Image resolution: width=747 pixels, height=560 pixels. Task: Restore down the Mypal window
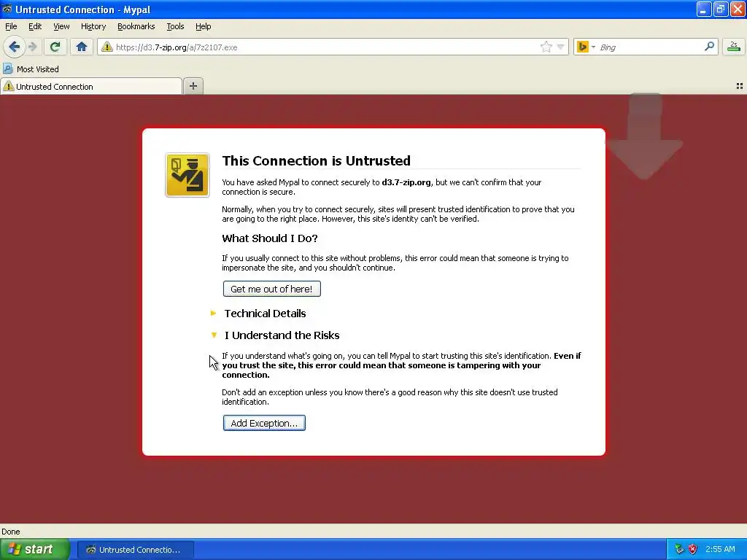click(721, 9)
